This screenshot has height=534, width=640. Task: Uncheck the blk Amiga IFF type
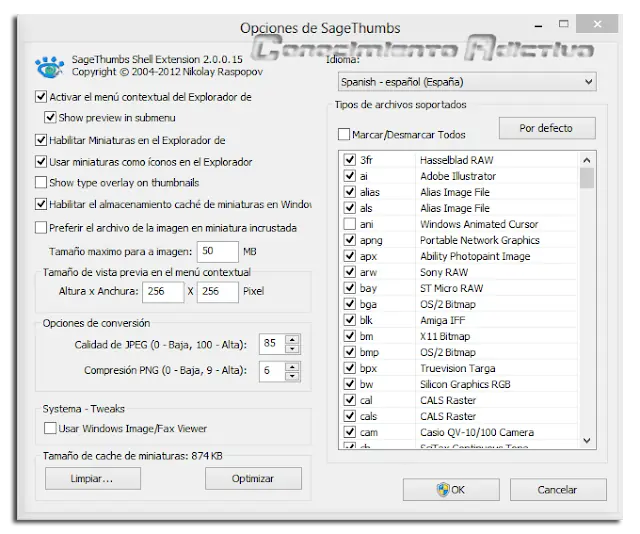pos(349,320)
